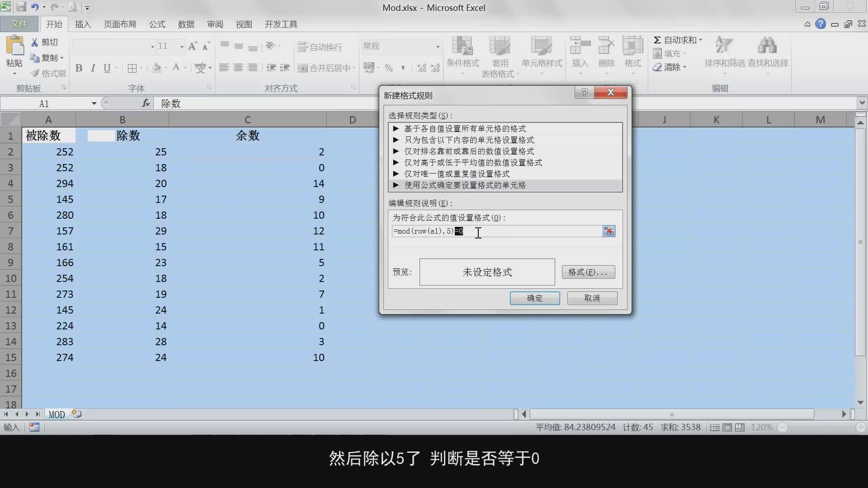Viewport: 868px width, 488px height.
Task: Click Sort and Filter (排序和筛选) icon
Action: (x=724, y=46)
